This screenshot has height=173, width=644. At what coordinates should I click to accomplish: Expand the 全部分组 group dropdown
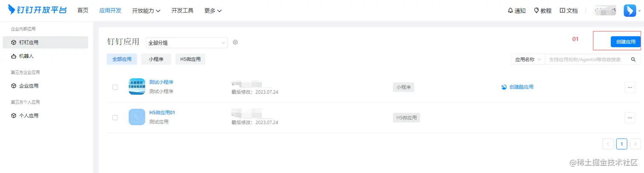pyautogui.click(x=187, y=43)
